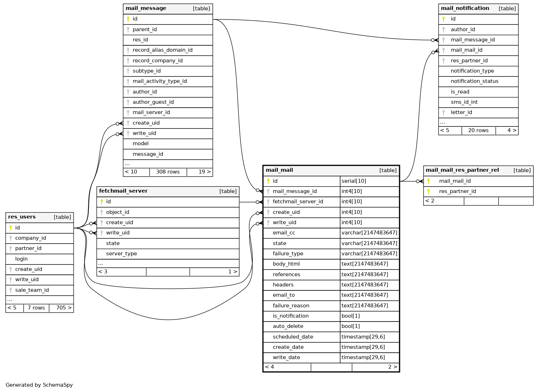Click the yellow primary key icon in mail_message

[x=128, y=19]
